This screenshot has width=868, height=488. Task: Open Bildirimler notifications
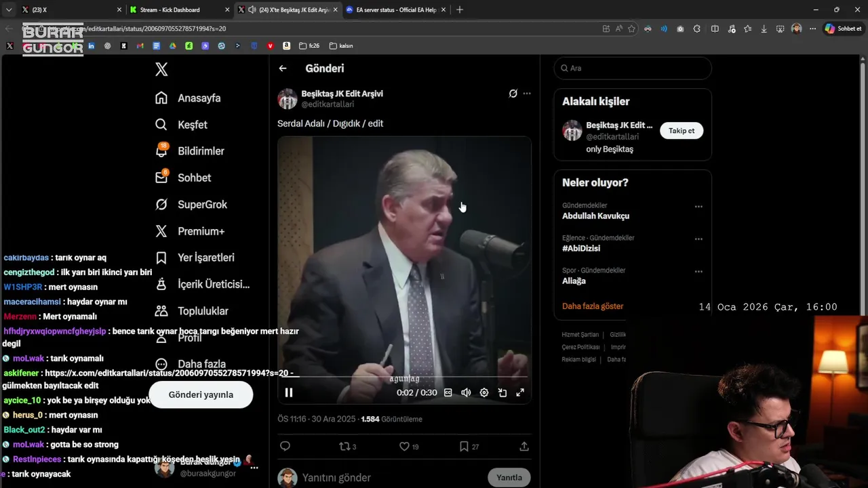pyautogui.click(x=189, y=151)
